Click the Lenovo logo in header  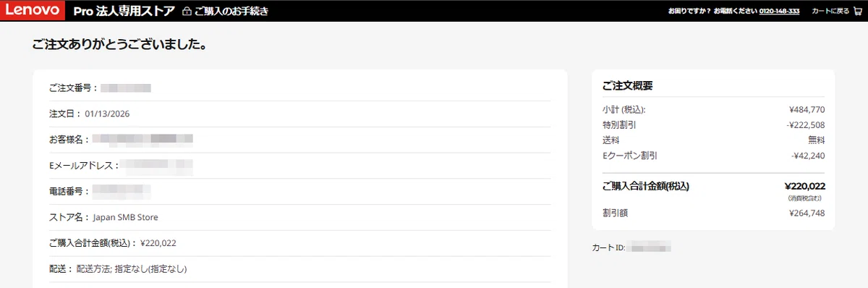point(33,11)
